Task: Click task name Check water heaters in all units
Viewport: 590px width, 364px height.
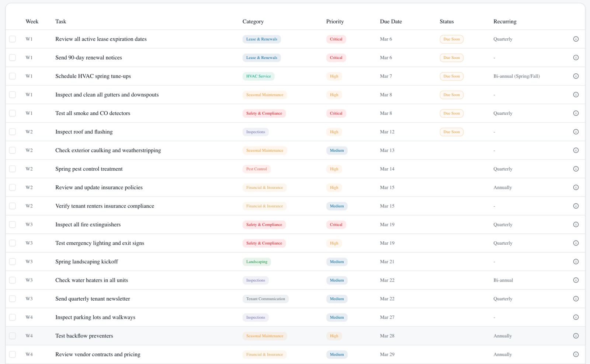Action: point(92,280)
